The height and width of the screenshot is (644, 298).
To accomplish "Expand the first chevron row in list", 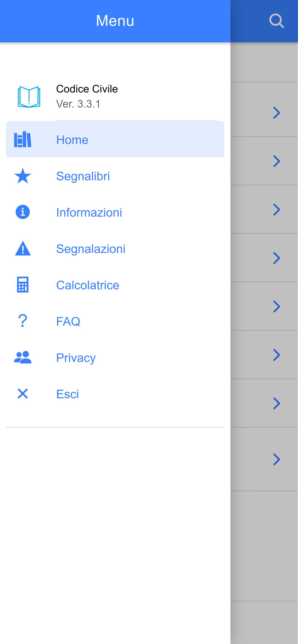I will pyautogui.click(x=276, y=113).
